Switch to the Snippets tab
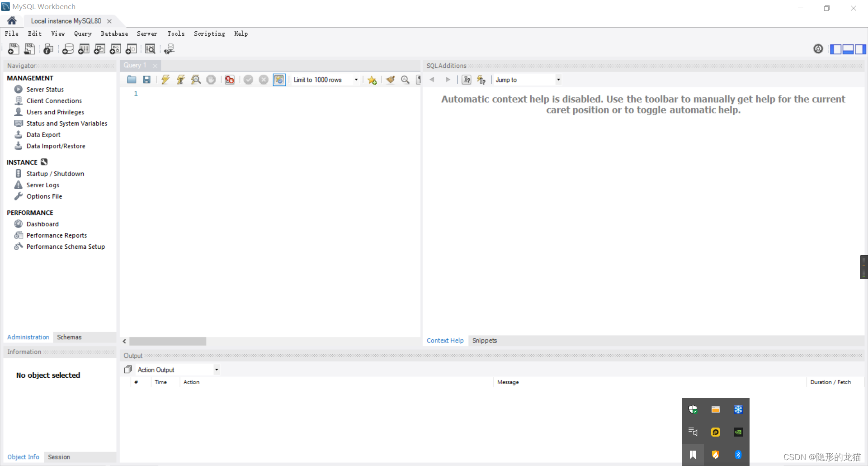868x466 pixels. point(485,341)
